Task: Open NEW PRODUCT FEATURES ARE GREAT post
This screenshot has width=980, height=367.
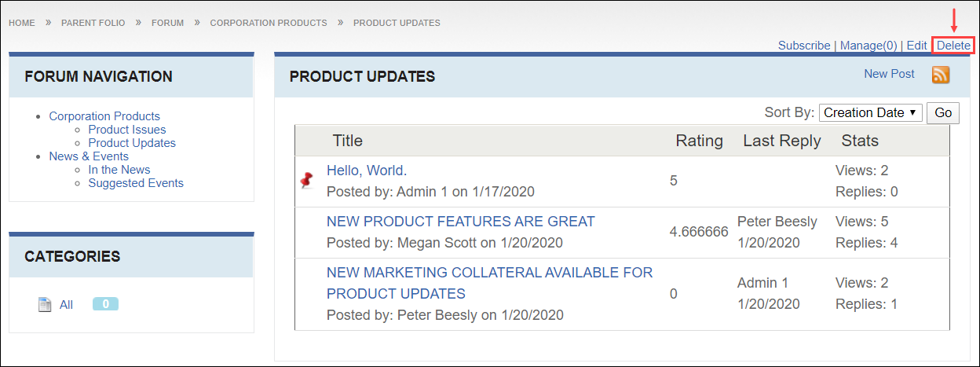Action: [x=461, y=222]
